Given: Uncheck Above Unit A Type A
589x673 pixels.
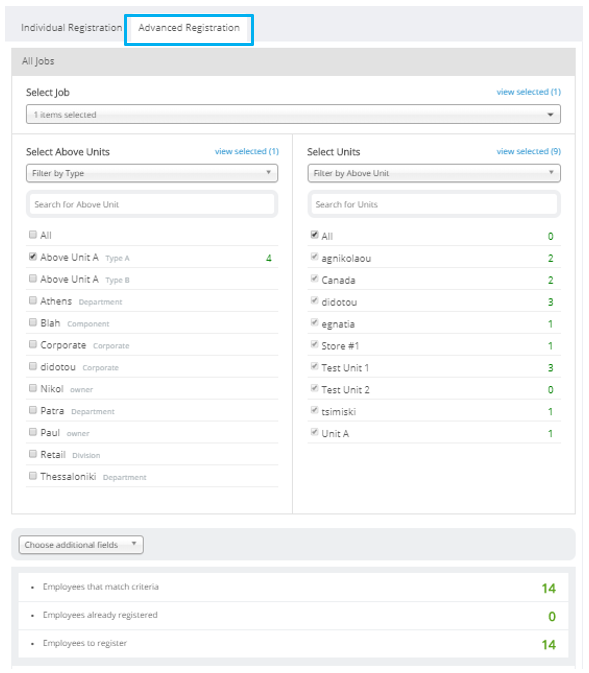Looking at the screenshot, I should coord(33,256).
